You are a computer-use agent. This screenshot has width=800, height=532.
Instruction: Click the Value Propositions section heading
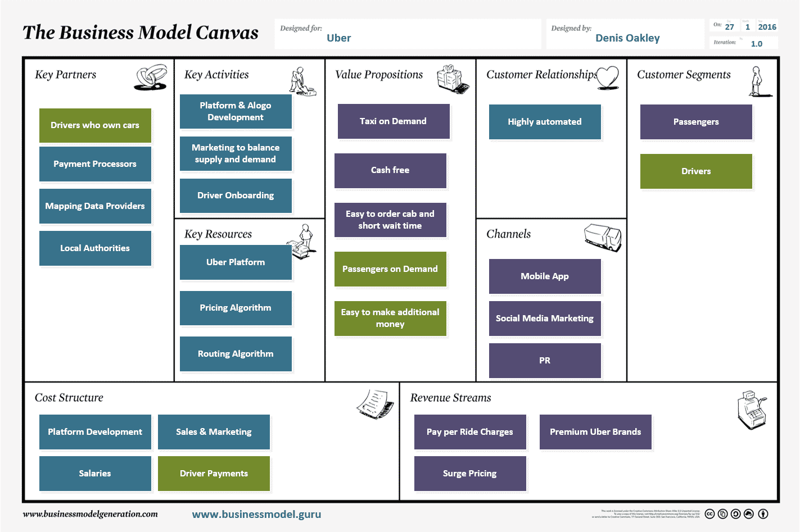(379, 75)
